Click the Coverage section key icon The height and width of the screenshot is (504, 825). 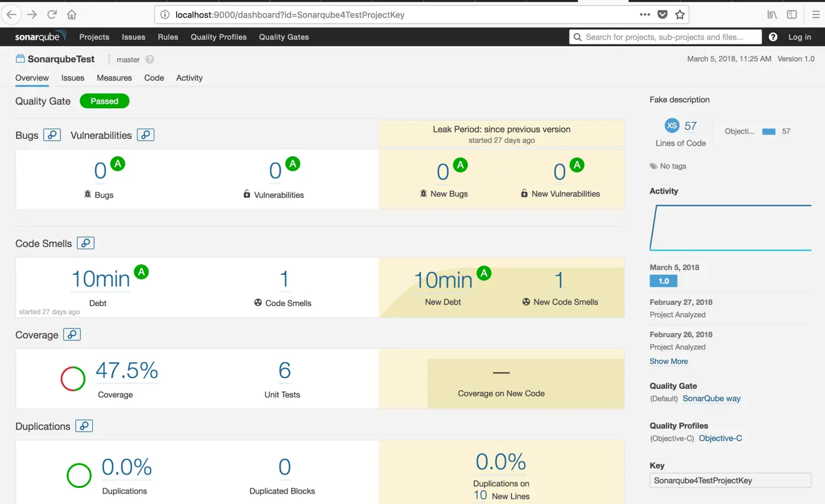(x=72, y=335)
